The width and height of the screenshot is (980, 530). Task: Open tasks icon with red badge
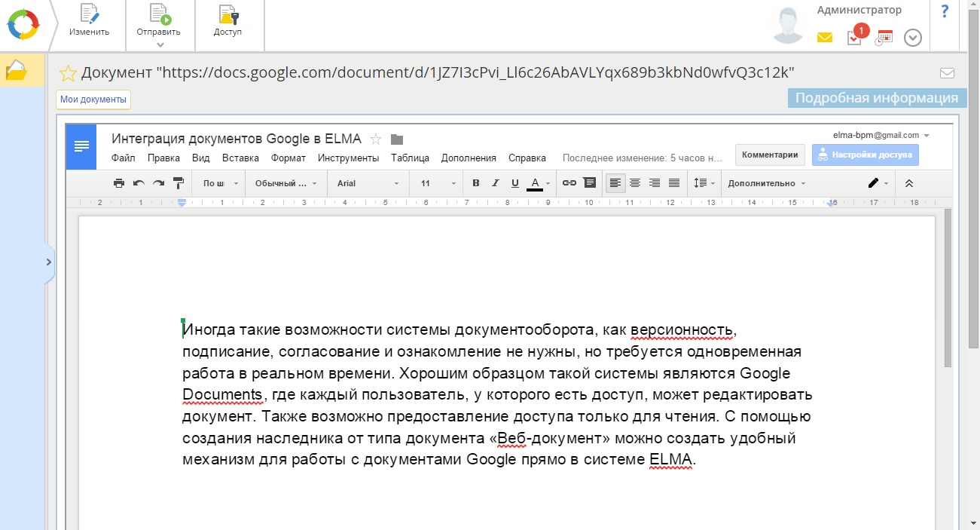pyautogui.click(x=855, y=37)
